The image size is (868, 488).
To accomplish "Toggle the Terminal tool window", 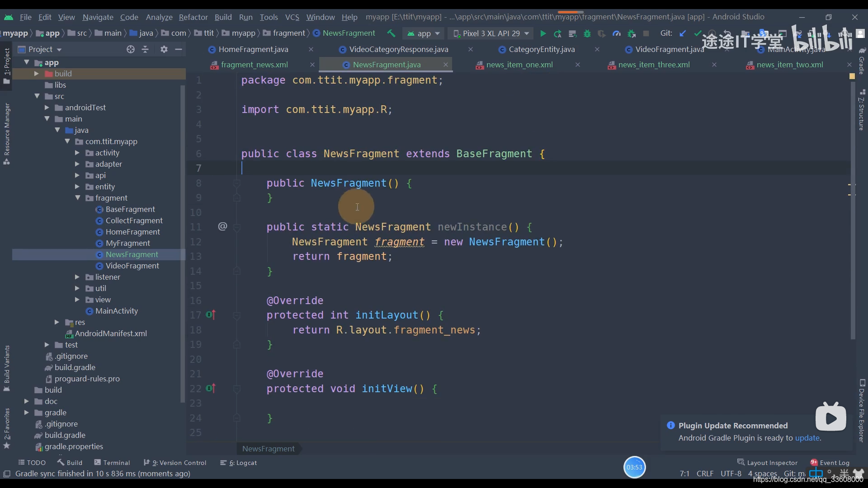I will (x=112, y=463).
